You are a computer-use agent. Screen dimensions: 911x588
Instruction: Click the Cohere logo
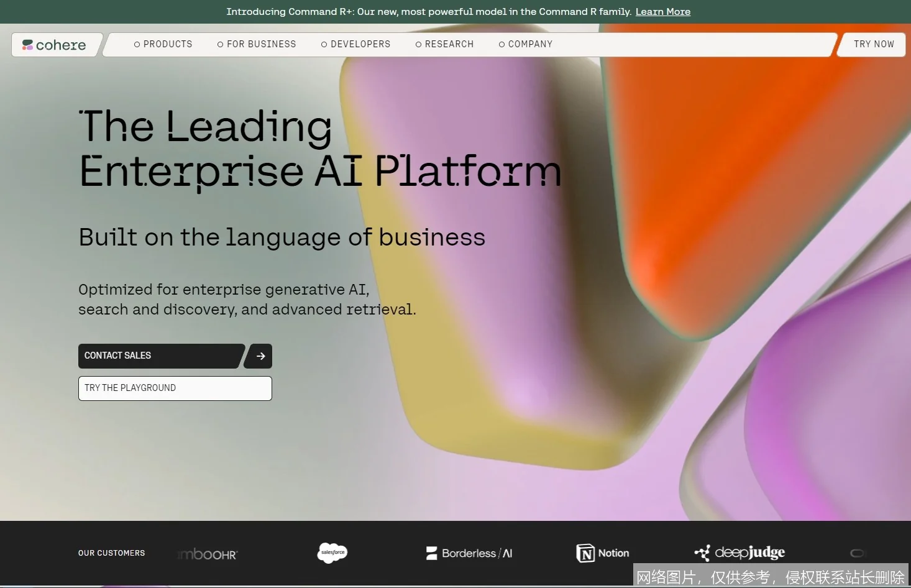pos(54,45)
